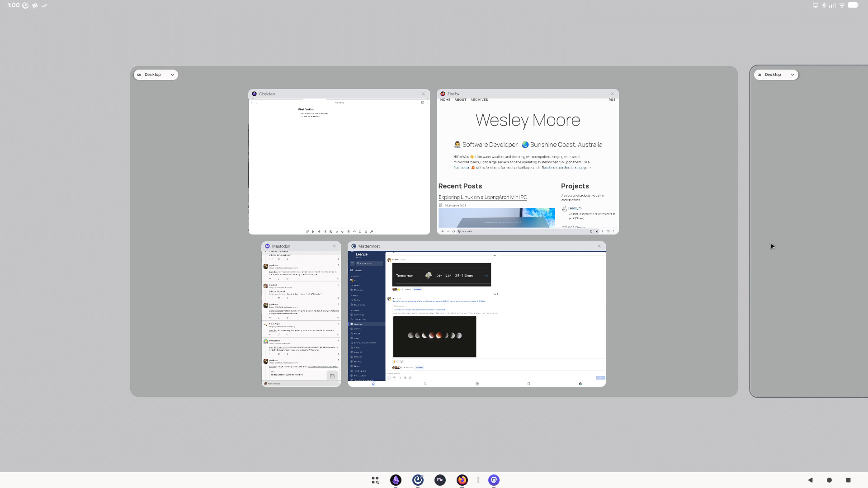Close the Firefox window preview
This screenshot has width=868, height=488.
[x=613, y=94]
